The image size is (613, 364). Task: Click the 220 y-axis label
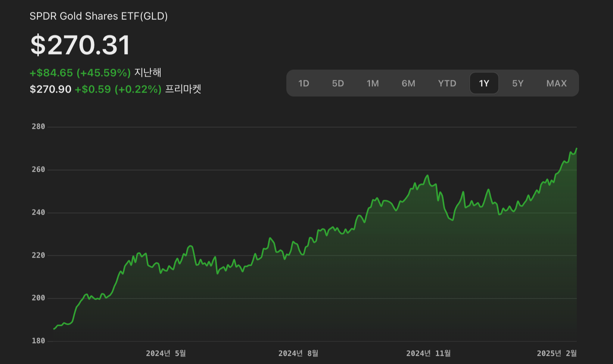pos(38,255)
